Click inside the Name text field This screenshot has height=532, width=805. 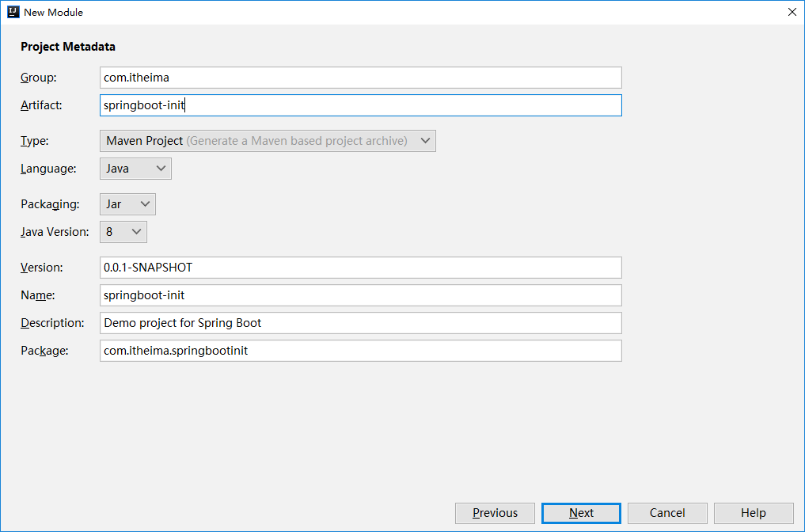point(360,295)
